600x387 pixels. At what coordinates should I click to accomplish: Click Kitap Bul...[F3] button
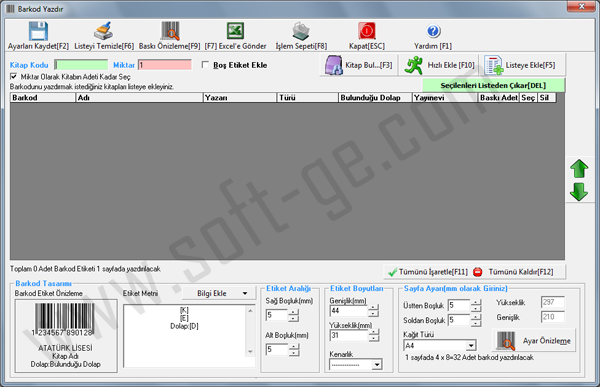(359, 65)
